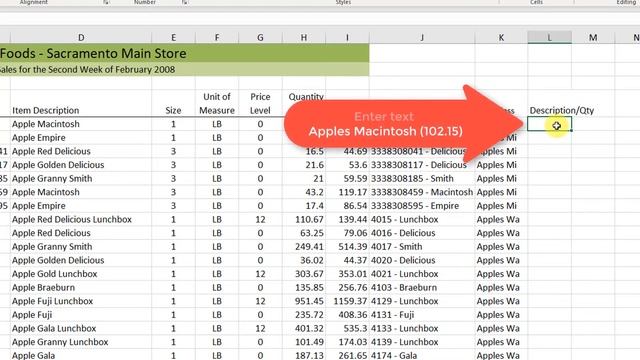Select column I header
This screenshot has width=640, height=360.
click(347, 38)
